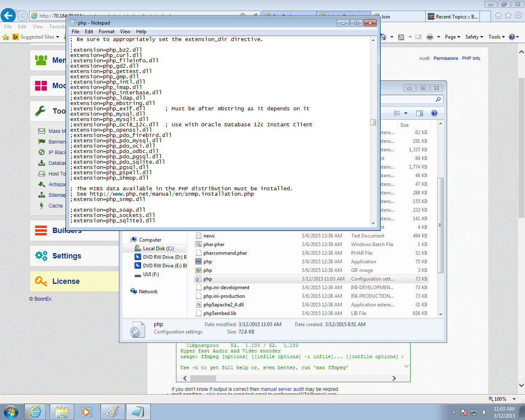The width and height of the screenshot is (525, 420).
Task: Click the IE gear tools icon
Action: tap(518, 16)
